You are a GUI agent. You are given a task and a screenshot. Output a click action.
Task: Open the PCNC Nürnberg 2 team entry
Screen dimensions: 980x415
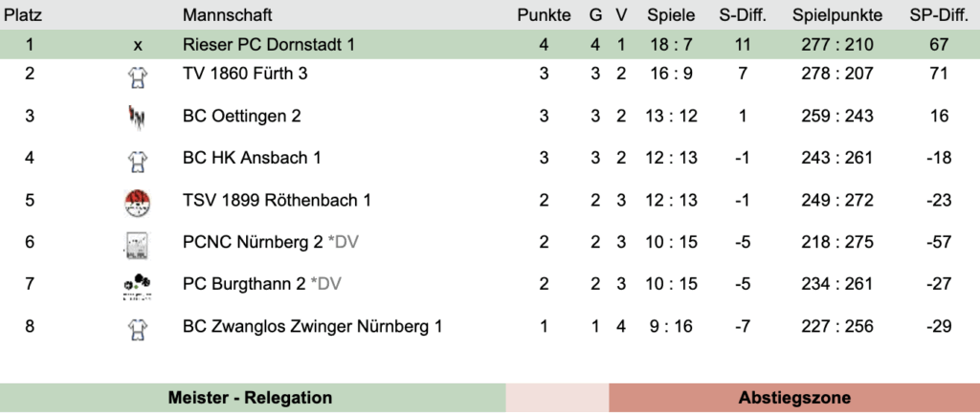(x=253, y=242)
